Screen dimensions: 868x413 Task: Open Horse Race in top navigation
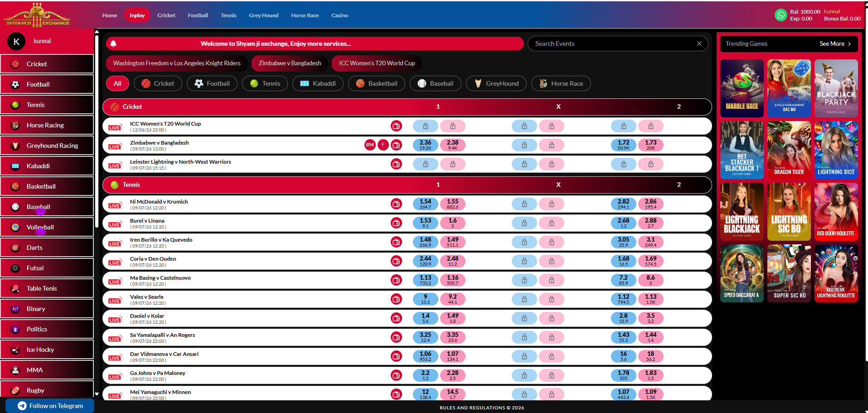pos(305,15)
